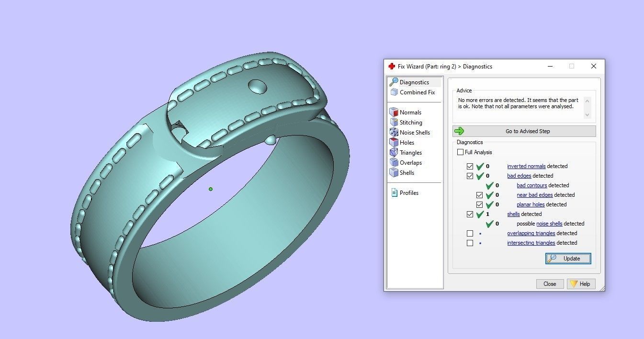Open the intersecting triangles link
The width and height of the screenshot is (644, 339).
coord(531,243)
